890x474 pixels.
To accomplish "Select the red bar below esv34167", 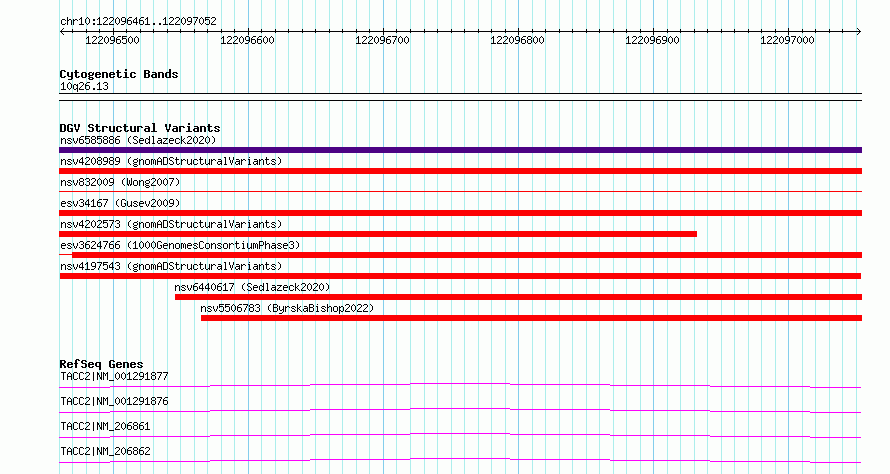I will point(460,213).
